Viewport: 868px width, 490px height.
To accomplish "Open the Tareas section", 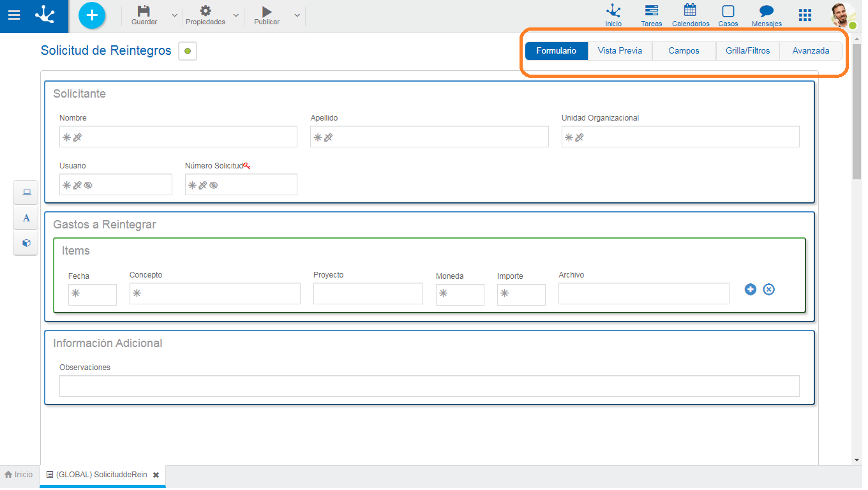I will point(652,15).
